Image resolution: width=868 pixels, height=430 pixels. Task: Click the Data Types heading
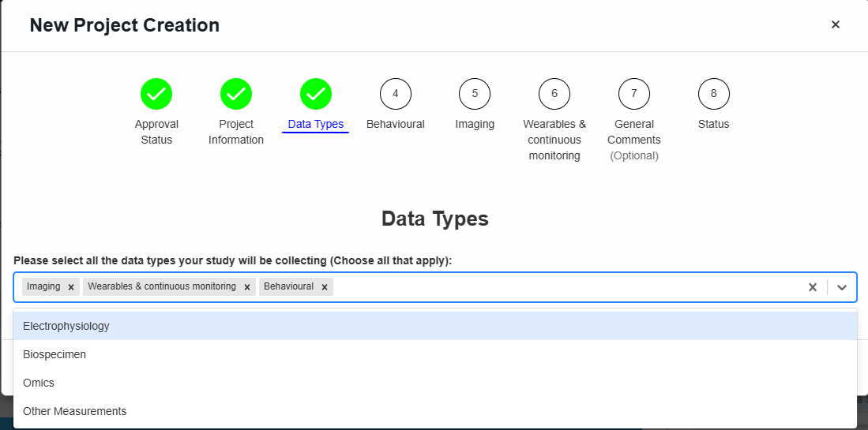[x=434, y=219]
